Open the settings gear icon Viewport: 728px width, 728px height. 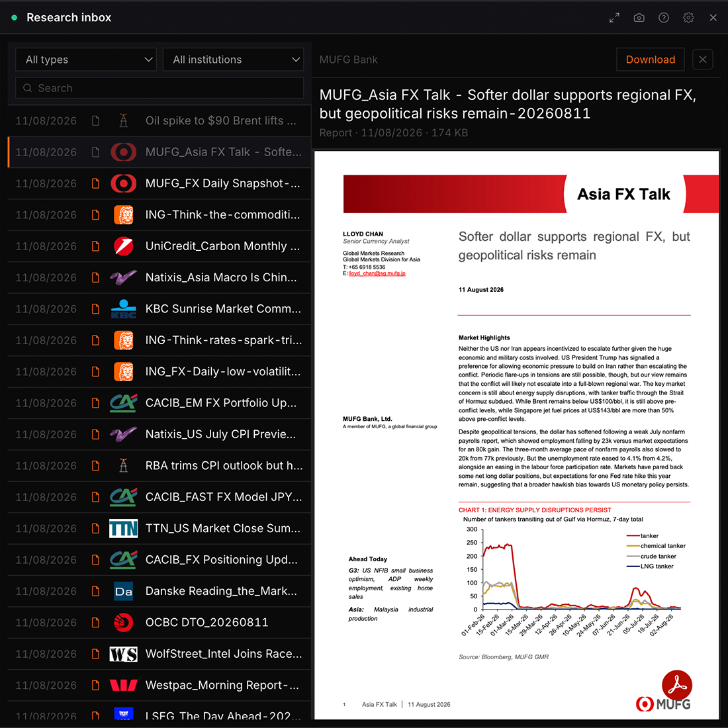[x=688, y=18]
